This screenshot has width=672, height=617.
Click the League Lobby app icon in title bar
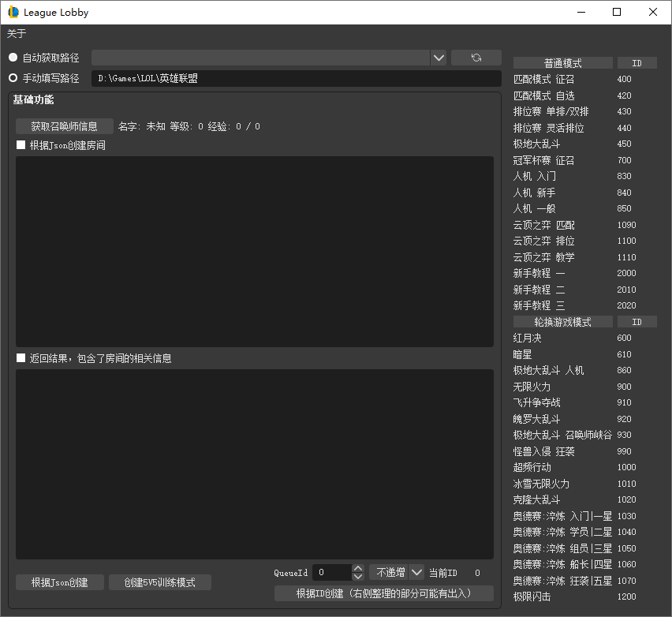(x=13, y=12)
